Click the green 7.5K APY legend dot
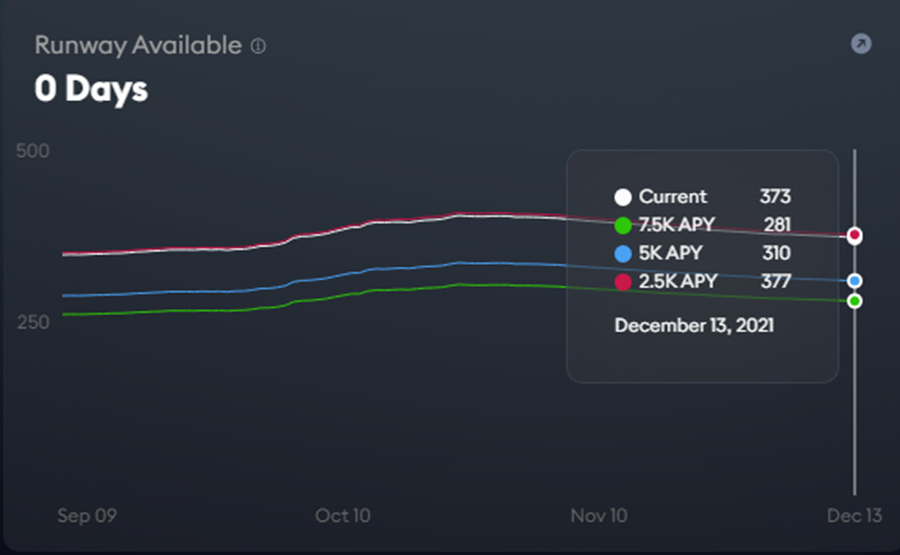 (623, 225)
